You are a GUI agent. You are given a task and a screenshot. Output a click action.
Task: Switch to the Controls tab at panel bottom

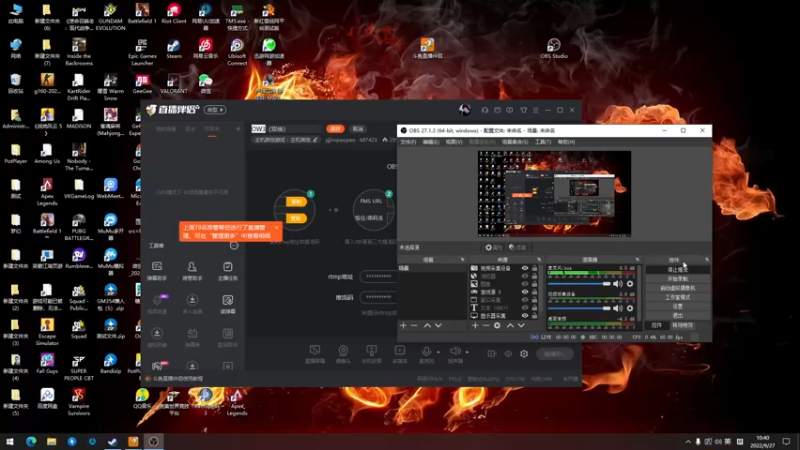657,325
